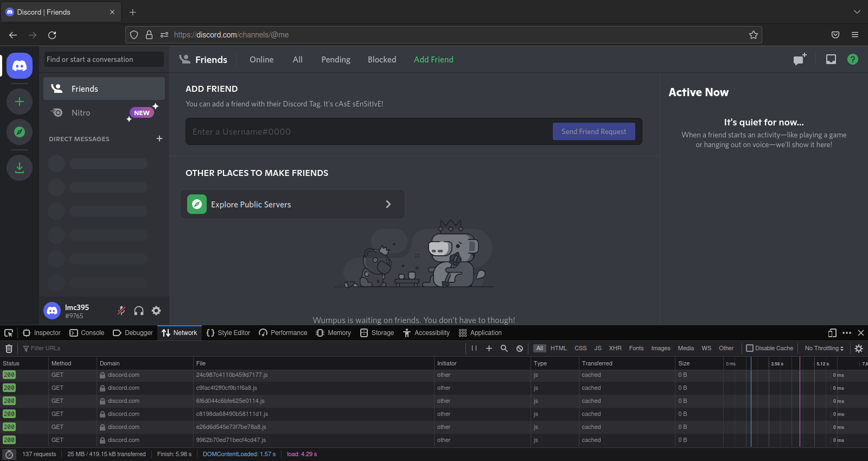Open the browser's list all tabs dropdown
The image size is (868, 461).
pos(857,12)
